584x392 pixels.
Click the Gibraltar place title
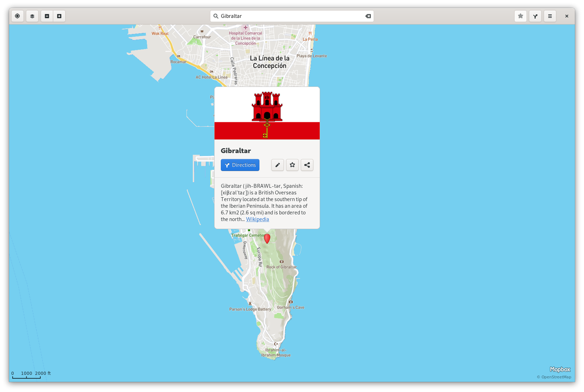[236, 151]
